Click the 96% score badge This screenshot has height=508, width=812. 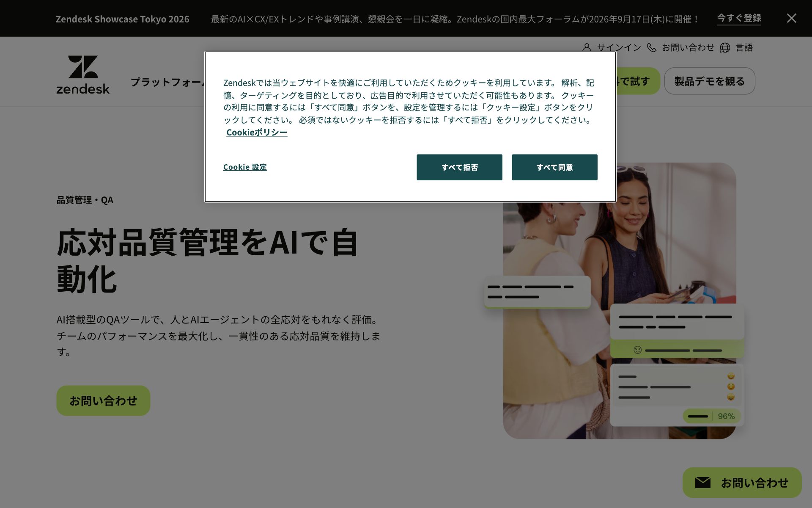tap(712, 416)
